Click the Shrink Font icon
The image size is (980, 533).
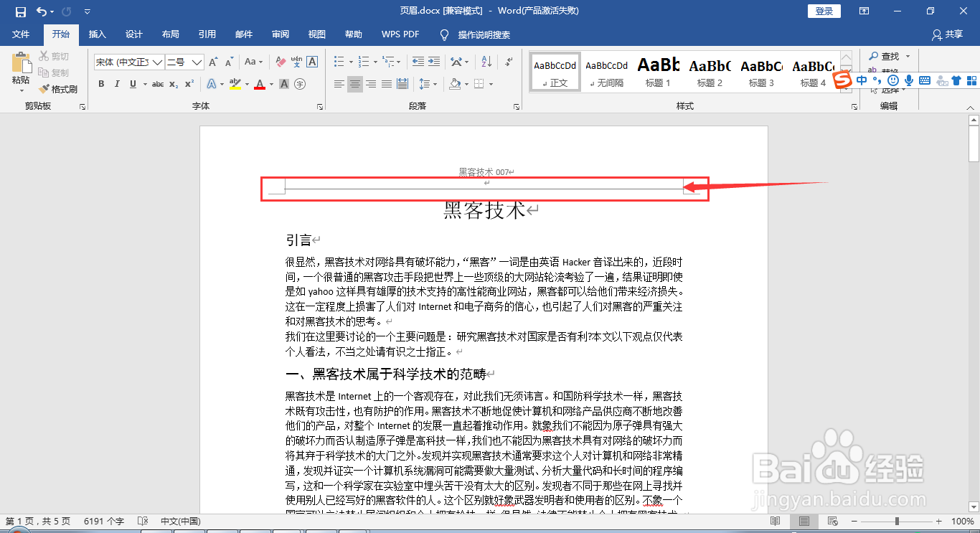tap(229, 62)
